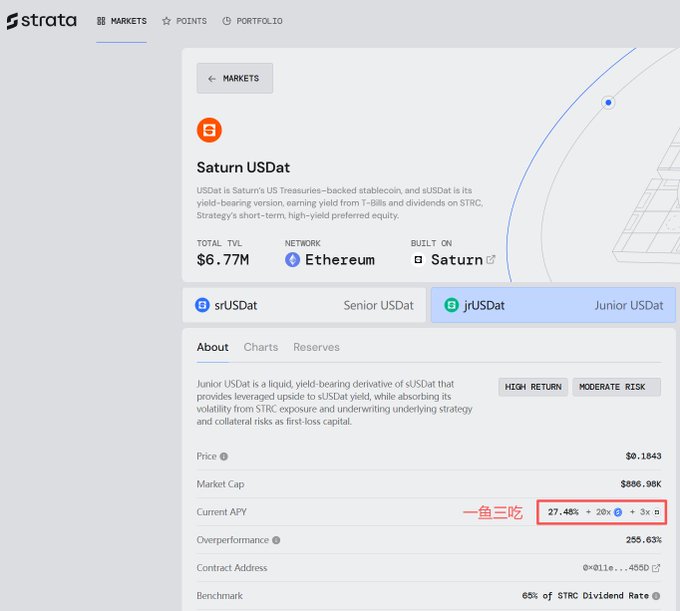Click the orange Saturn USDat logo

[x=209, y=130]
